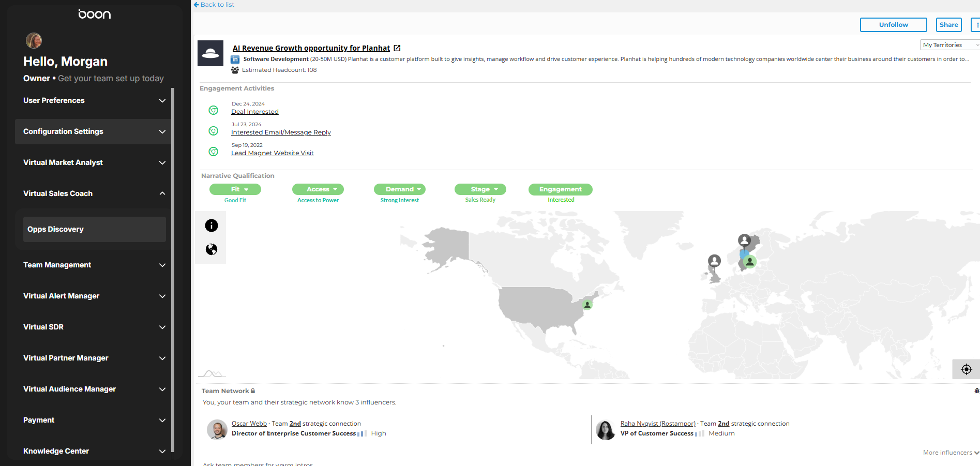Open Lead Magnet Website Visit link

tap(273, 153)
